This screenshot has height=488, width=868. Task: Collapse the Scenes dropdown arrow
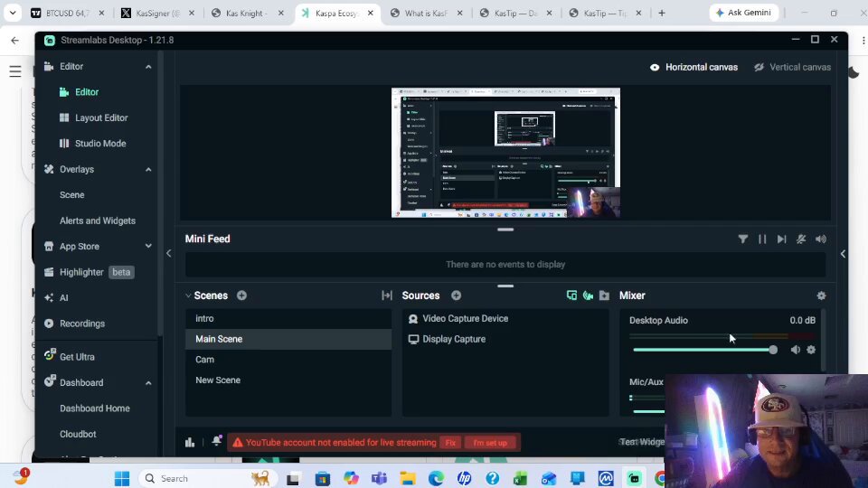[x=188, y=296]
